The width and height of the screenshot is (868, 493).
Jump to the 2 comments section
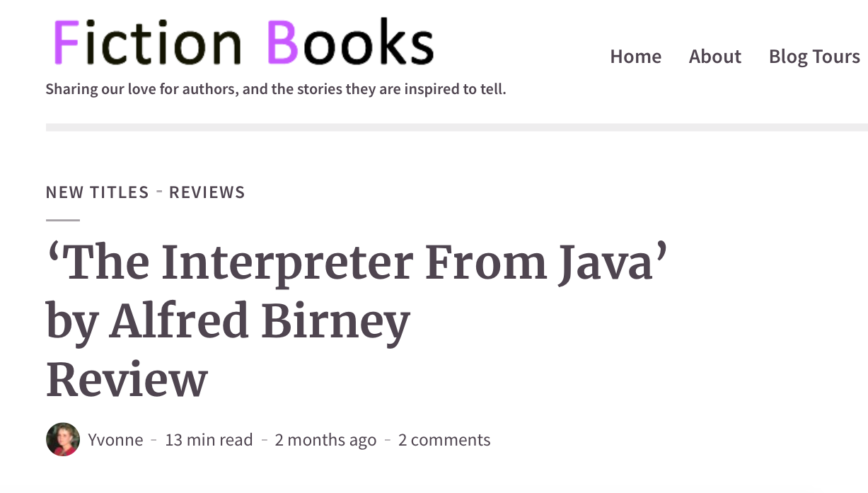coord(444,439)
